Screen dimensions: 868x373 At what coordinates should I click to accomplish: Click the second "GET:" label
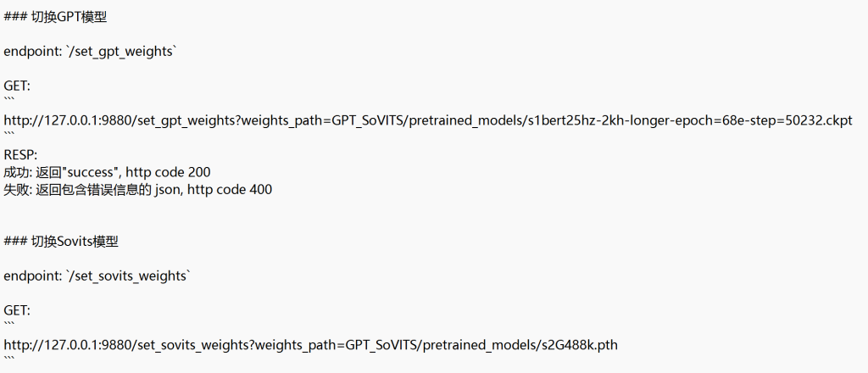(17, 310)
